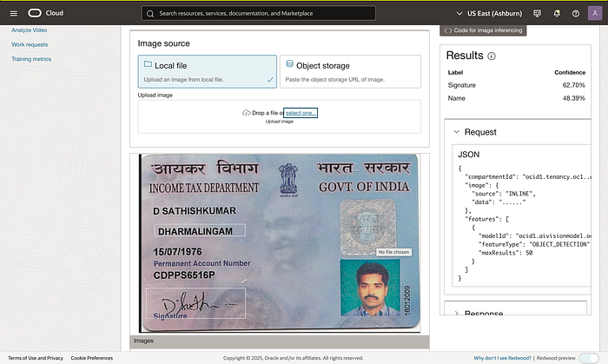Click the Drop a file upload zone

[x=279, y=116]
